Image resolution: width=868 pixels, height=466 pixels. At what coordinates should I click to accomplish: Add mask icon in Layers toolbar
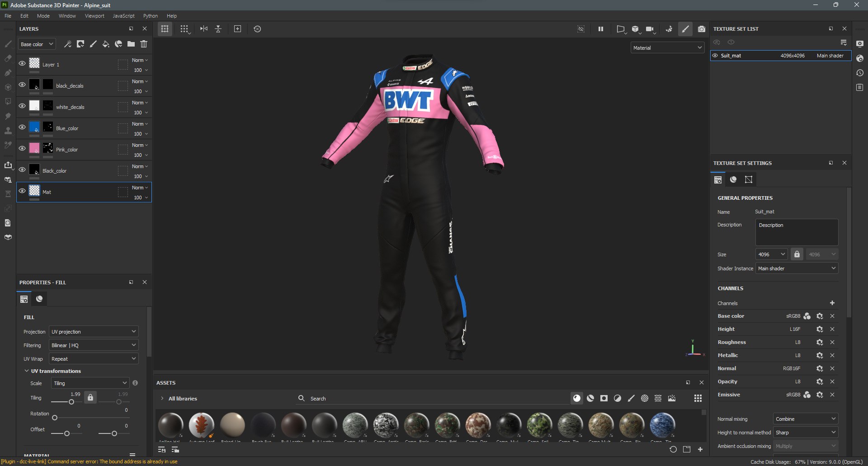coord(80,44)
